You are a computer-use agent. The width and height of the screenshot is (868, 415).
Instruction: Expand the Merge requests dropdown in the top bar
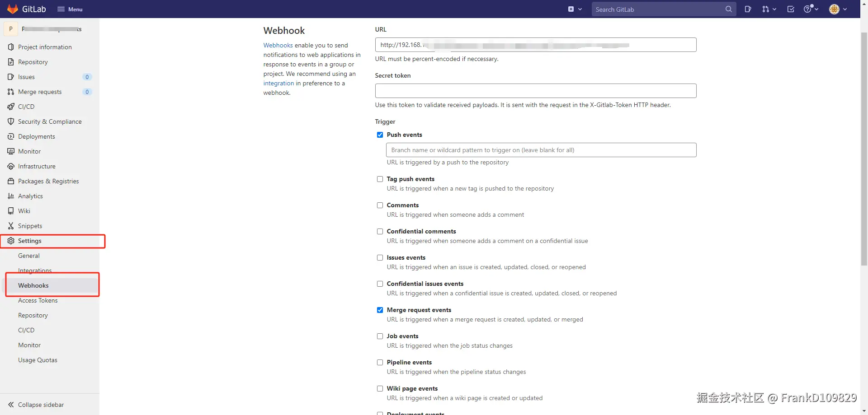[x=769, y=9]
